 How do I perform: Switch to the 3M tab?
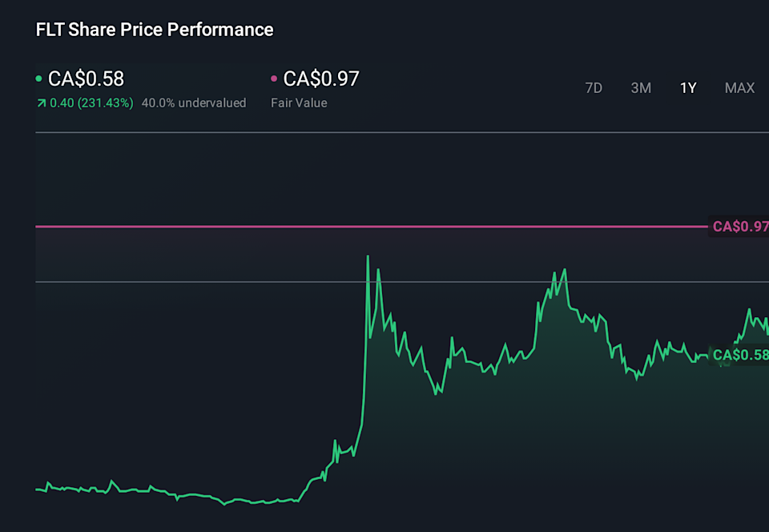[641, 88]
